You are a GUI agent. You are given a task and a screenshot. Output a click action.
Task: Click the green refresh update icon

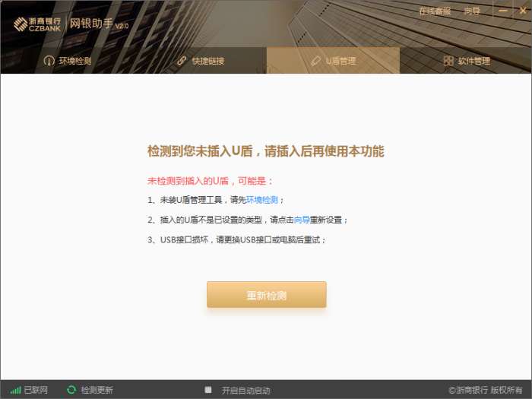71,390
